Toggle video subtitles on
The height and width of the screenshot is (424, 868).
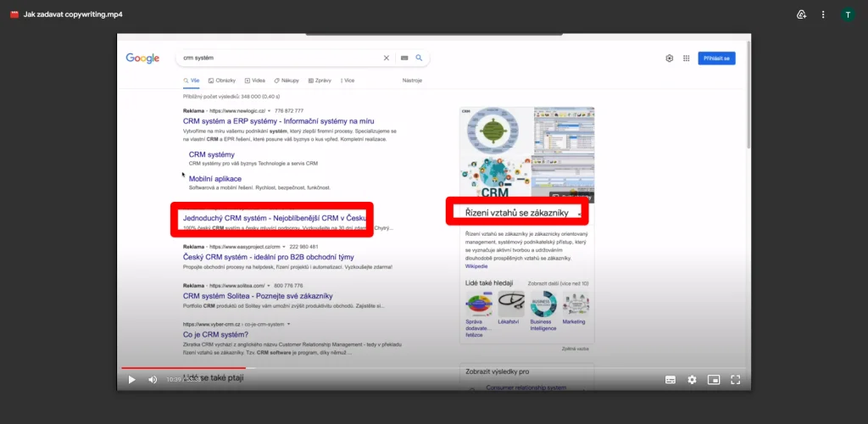tap(670, 380)
